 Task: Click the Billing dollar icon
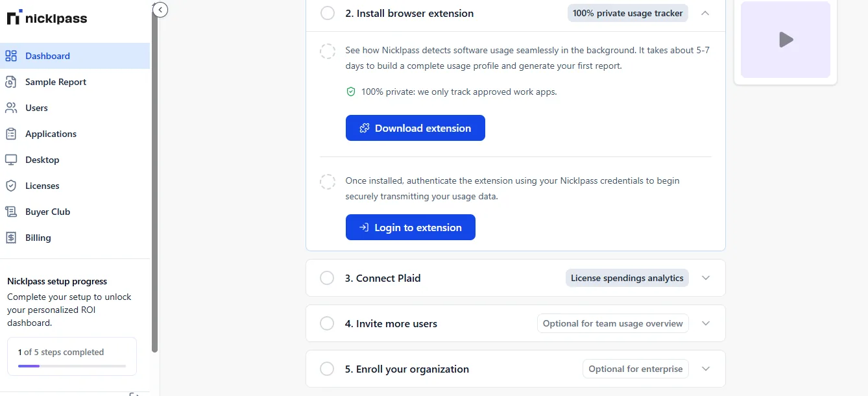[x=11, y=238]
